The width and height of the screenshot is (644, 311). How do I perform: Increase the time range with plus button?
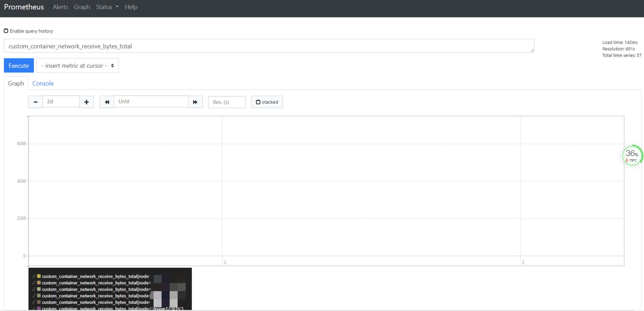click(x=86, y=102)
